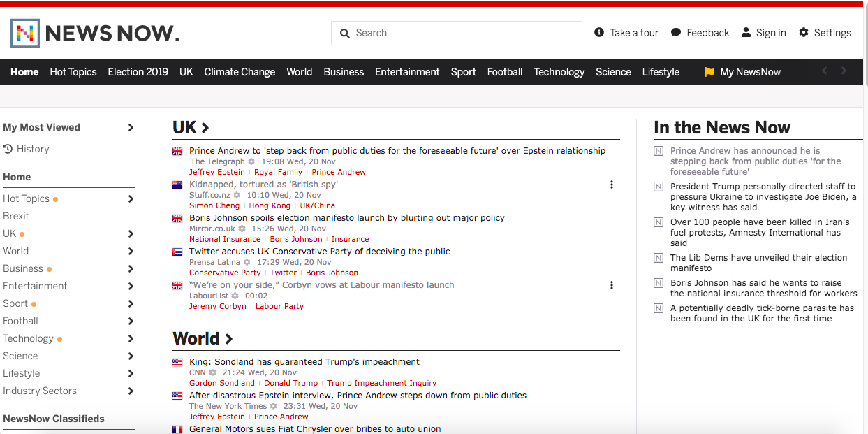The height and width of the screenshot is (434, 868).
Task: Click the Royal Family topic tag
Action: point(278,172)
